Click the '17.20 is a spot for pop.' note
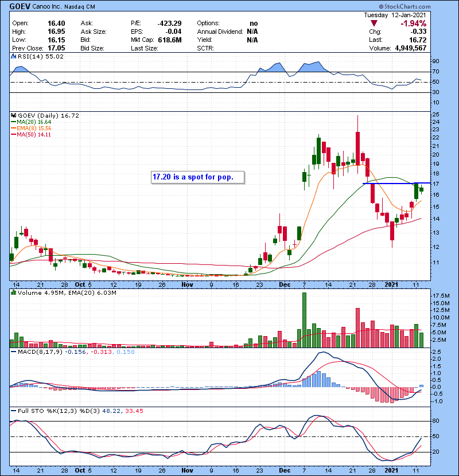Viewport: 459px width, 476px height. [x=197, y=177]
